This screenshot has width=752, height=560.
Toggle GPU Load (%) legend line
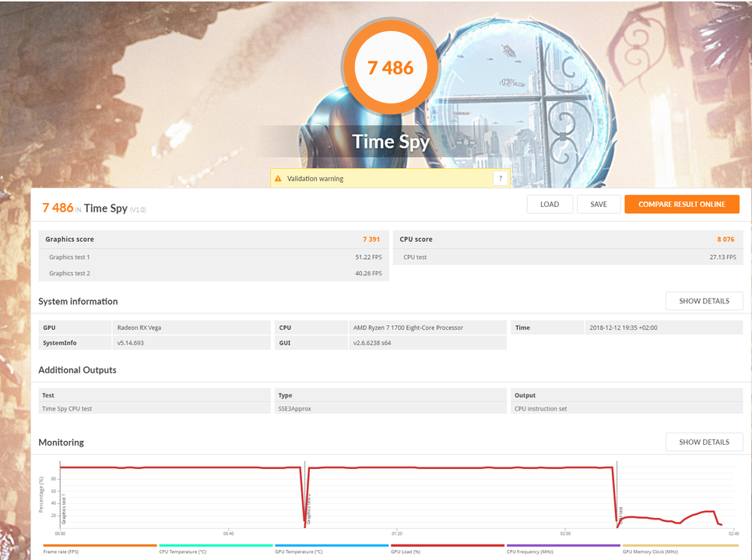click(448, 546)
